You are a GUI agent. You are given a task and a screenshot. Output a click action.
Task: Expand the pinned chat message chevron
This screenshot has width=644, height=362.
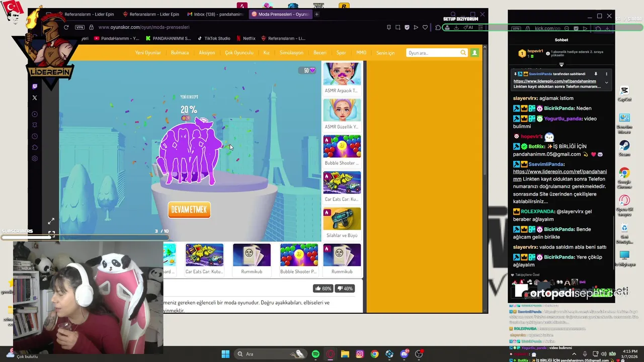606,83
